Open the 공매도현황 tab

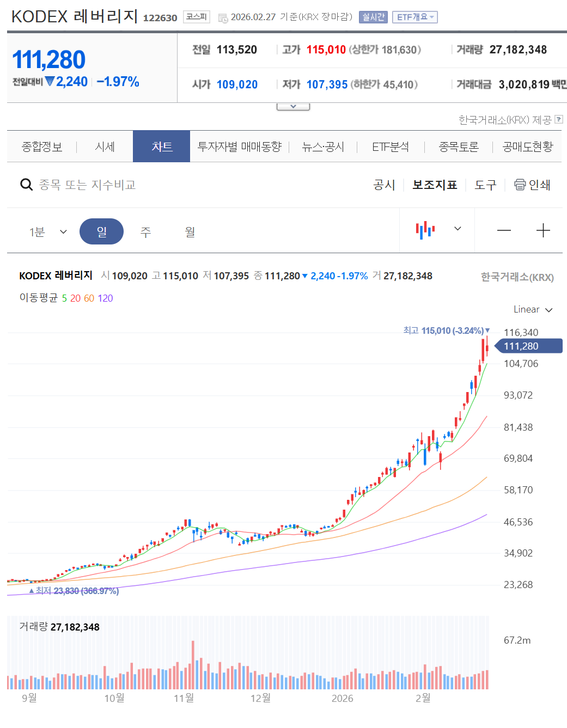tap(528, 146)
